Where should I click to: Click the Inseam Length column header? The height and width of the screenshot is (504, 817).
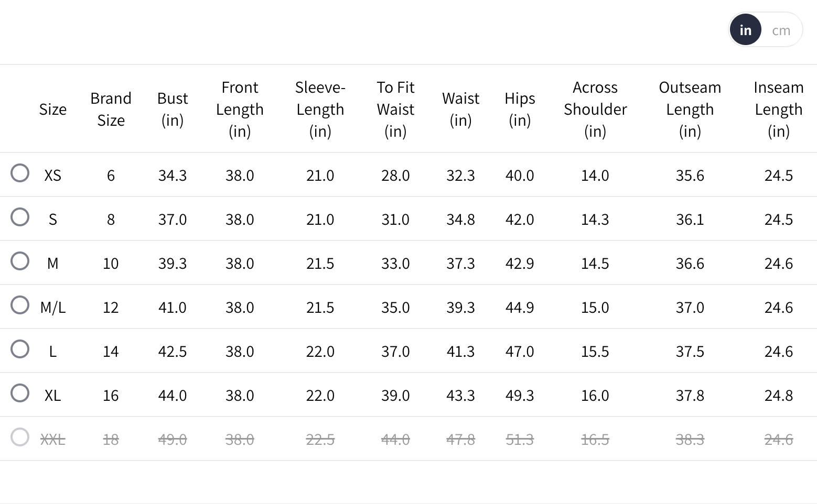point(778,109)
